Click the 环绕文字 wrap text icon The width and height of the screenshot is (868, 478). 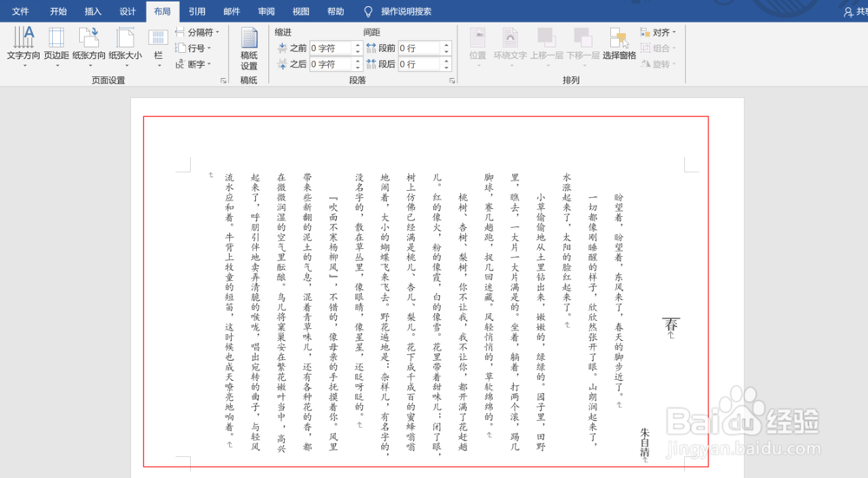[510, 37]
